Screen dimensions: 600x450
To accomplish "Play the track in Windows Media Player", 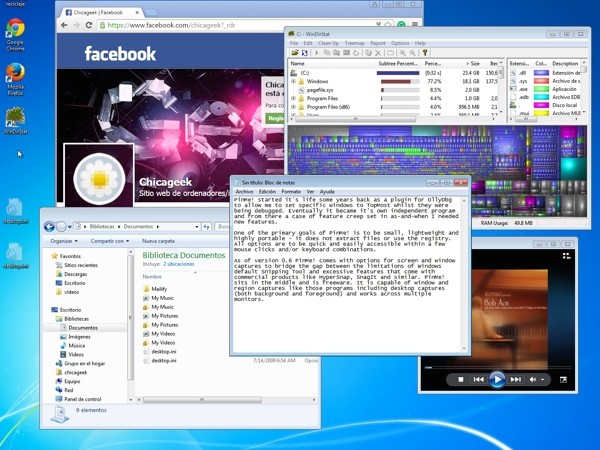I will click(497, 379).
